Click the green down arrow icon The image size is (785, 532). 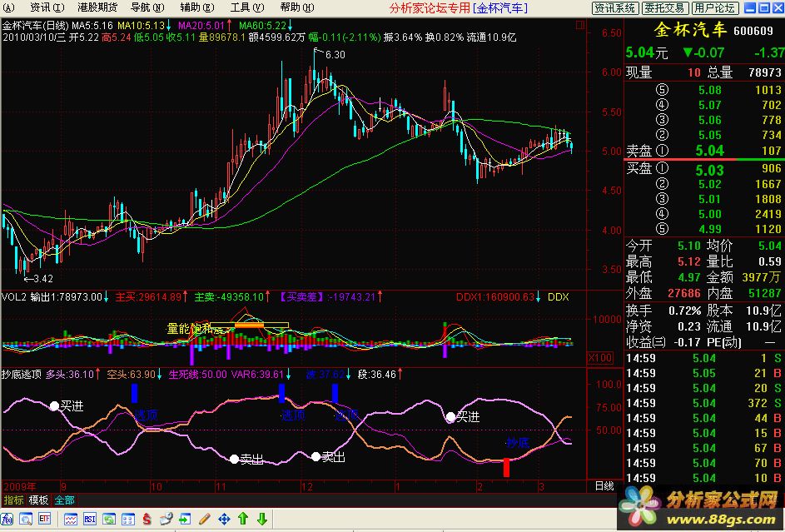point(262,519)
